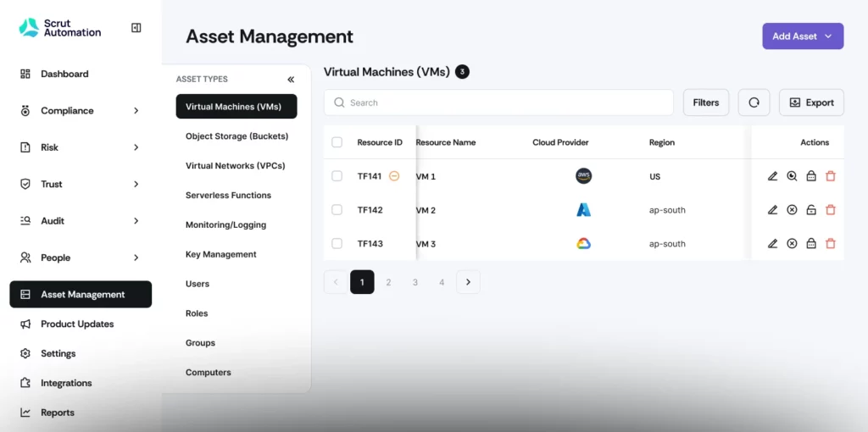Image resolution: width=868 pixels, height=432 pixels.
Task: Edit the TF143 row with the pencil icon
Action: tap(773, 244)
